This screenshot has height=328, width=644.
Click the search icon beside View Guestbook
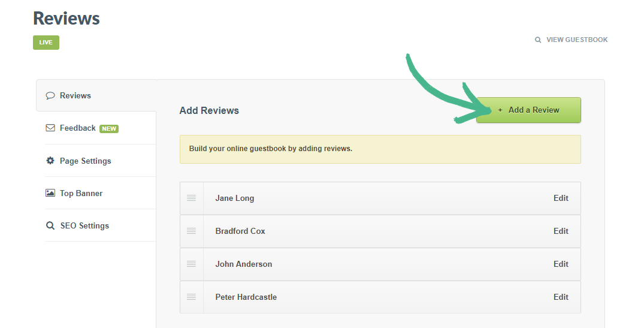[x=538, y=40]
